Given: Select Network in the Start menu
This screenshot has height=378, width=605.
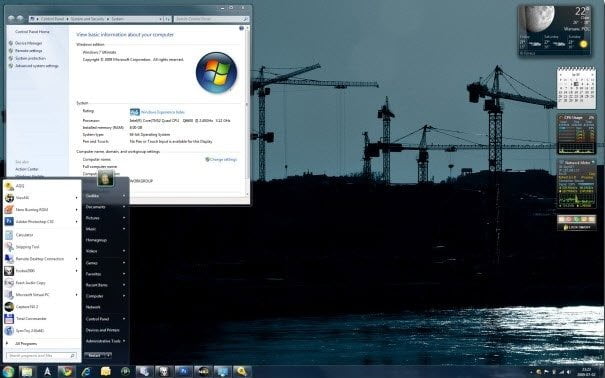Looking at the screenshot, I should [93, 307].
